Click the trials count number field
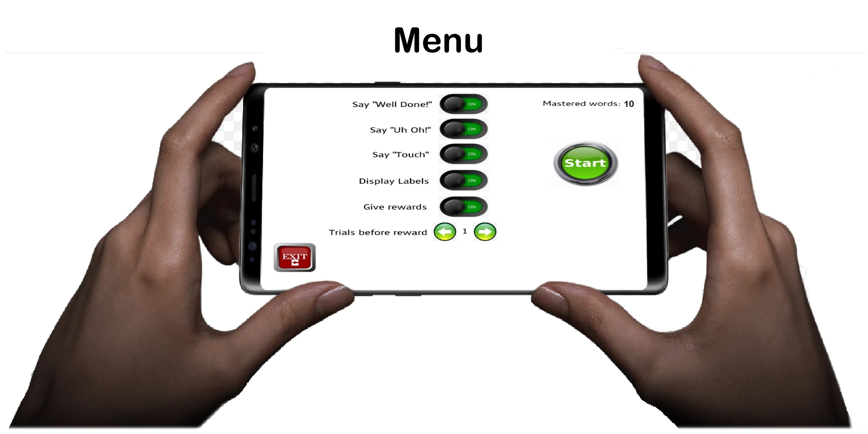The width and height of the screenshot is (868, 434). click(465, 231)
